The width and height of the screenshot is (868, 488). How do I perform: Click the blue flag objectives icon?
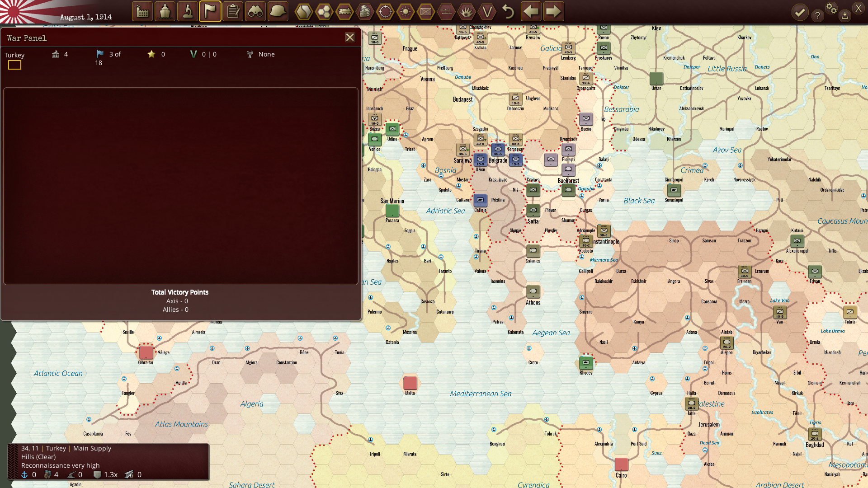100,54
